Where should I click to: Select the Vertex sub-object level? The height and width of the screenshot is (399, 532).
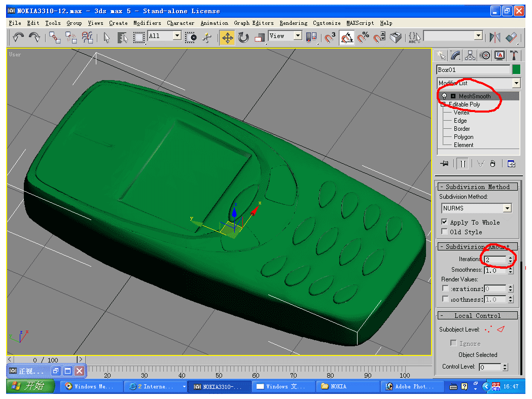coord(462,113)
